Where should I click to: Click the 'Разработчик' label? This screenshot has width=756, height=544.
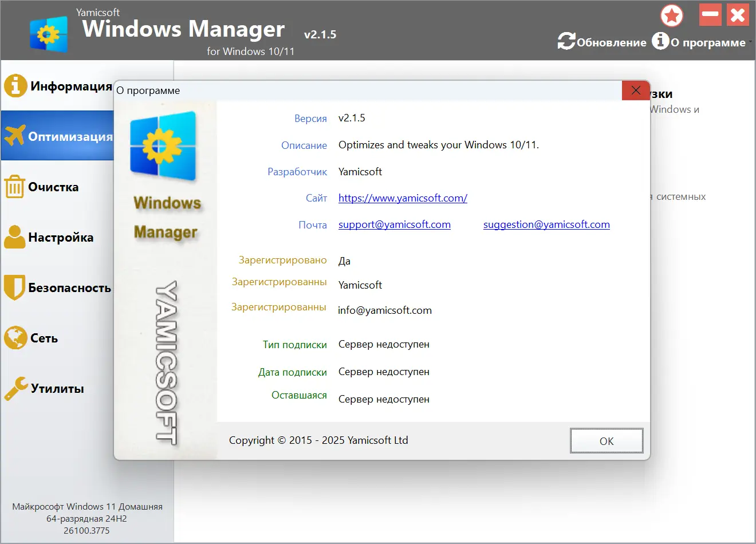click(x=297, y=172)
